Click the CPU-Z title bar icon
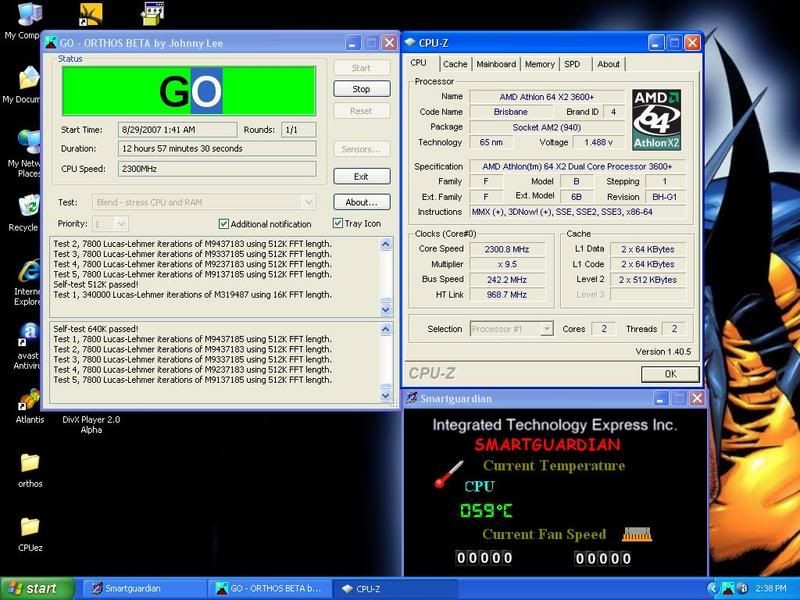The image size is (800, 600). [x=410, y=43]
